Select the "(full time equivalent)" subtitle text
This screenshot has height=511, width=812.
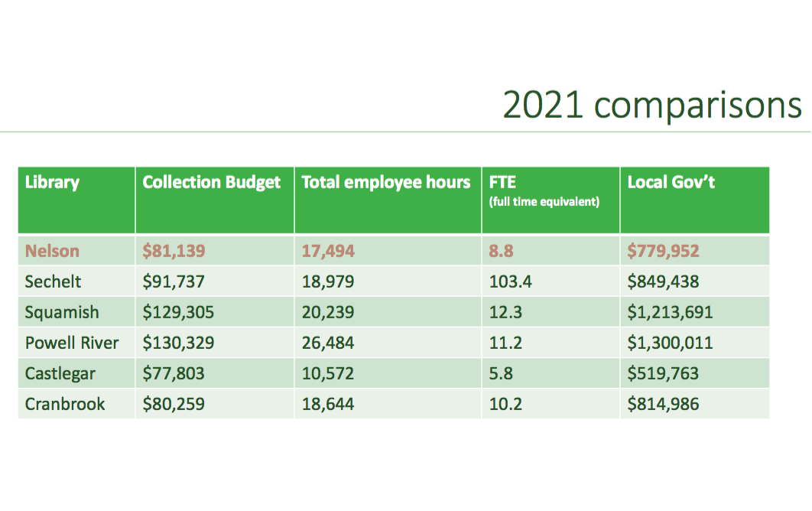point(544,203)
